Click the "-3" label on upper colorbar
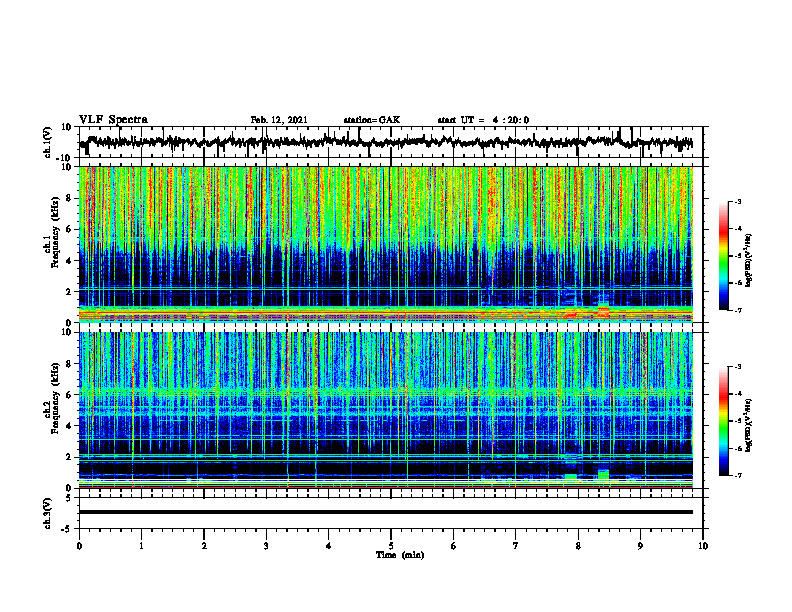This screenshot has width=792, height=612. [x=738, y=202]
